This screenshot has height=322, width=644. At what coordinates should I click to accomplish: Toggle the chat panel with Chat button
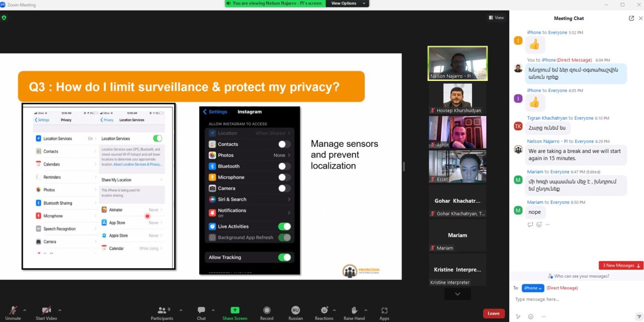[x=201, y=310]
